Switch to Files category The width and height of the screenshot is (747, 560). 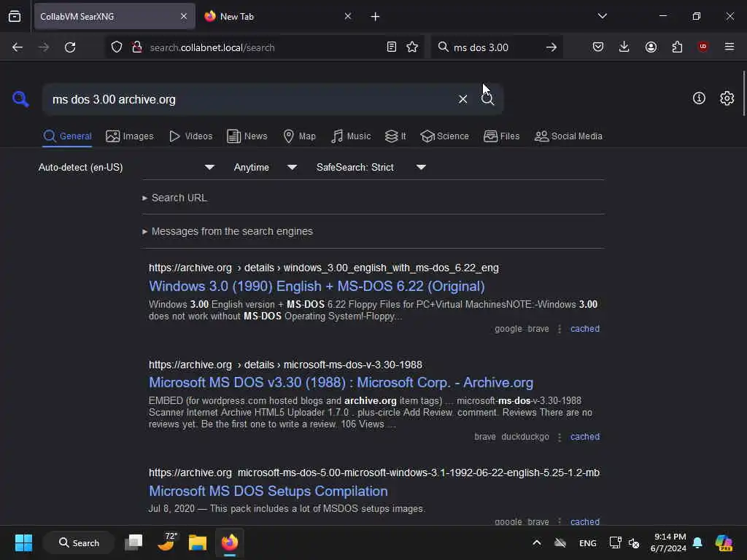coord(501,136)
